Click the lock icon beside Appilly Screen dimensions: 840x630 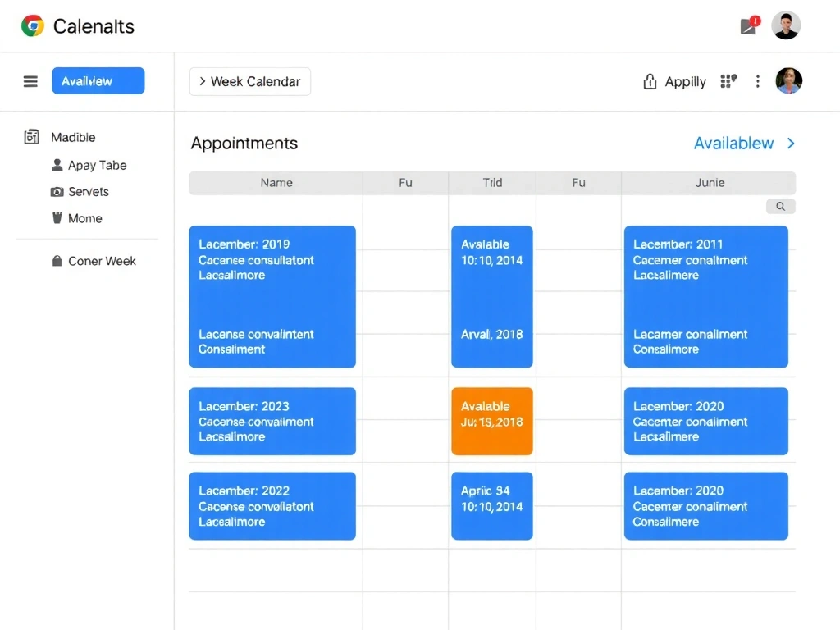click(650, 81)
